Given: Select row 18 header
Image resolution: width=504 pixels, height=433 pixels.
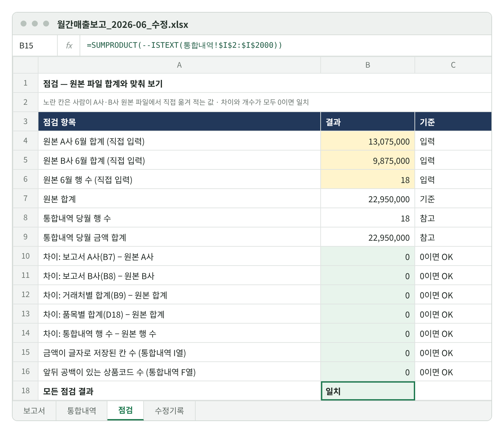Looking at the screenshot, I should 26,391.
